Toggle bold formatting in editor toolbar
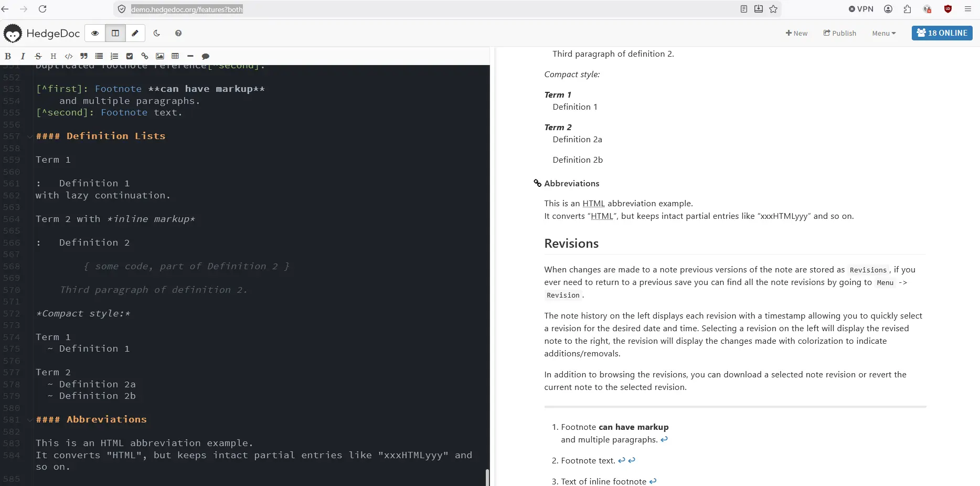980x486 pixels. click(x=8, y=56)
